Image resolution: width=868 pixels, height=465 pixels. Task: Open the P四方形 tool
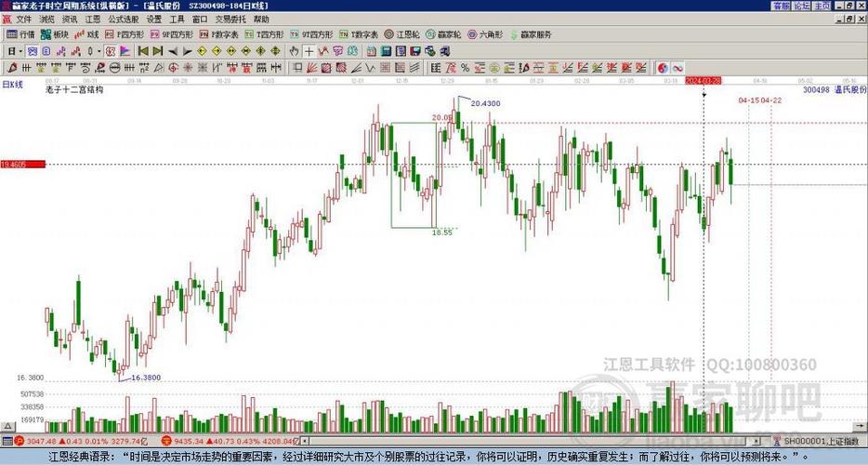pyautogui.click(x=125, y=34)
